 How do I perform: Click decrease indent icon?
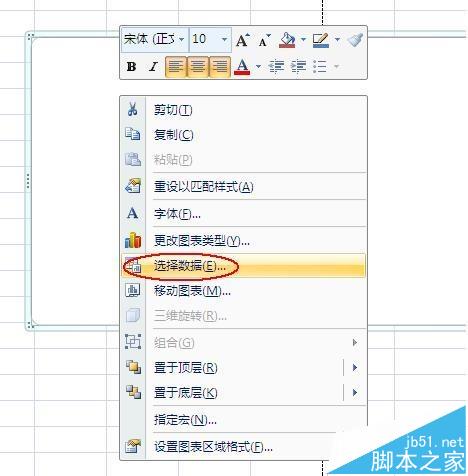click(x=276, y=67)
